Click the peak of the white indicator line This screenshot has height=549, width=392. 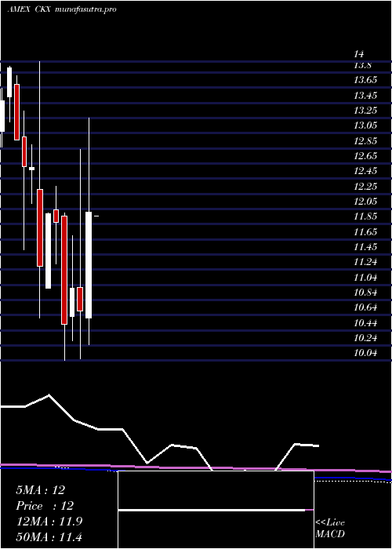pos(49,395)
